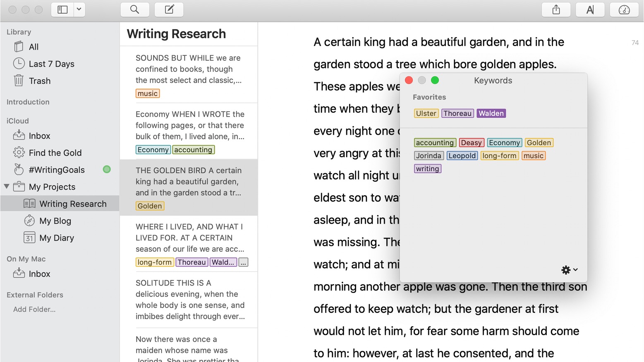Image resolution: width=644 pixels, height=362 pixels.
Task: Select THE GOLDEN BIRD sheet
Action: click(189, 187)
